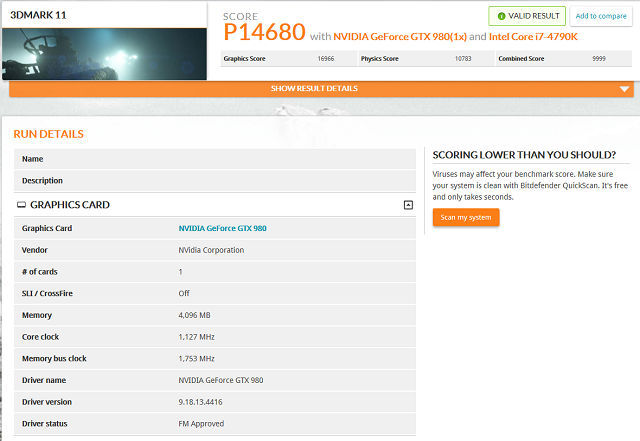
Task: Click the monitor icon beside Graphics Card heading
Action: tap(21, 205)
